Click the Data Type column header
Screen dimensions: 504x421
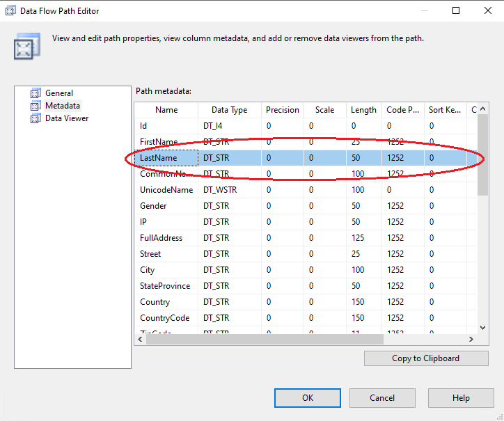(229, 110)
